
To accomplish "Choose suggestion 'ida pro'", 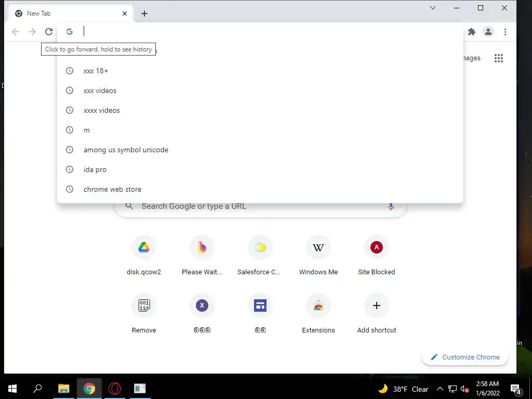I will pyautogui.click(x=260, y=169).
